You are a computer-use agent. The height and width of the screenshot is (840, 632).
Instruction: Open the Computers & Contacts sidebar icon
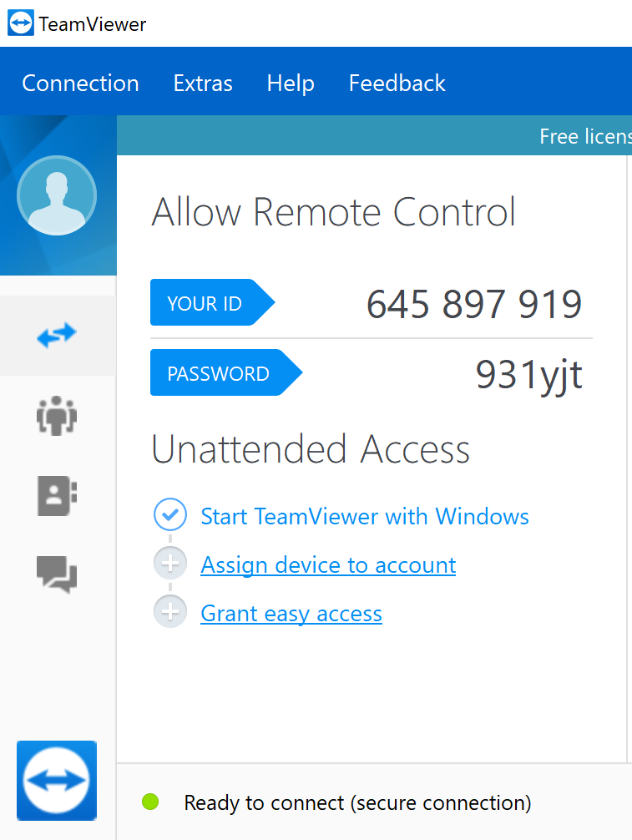(x=57, y=495)
